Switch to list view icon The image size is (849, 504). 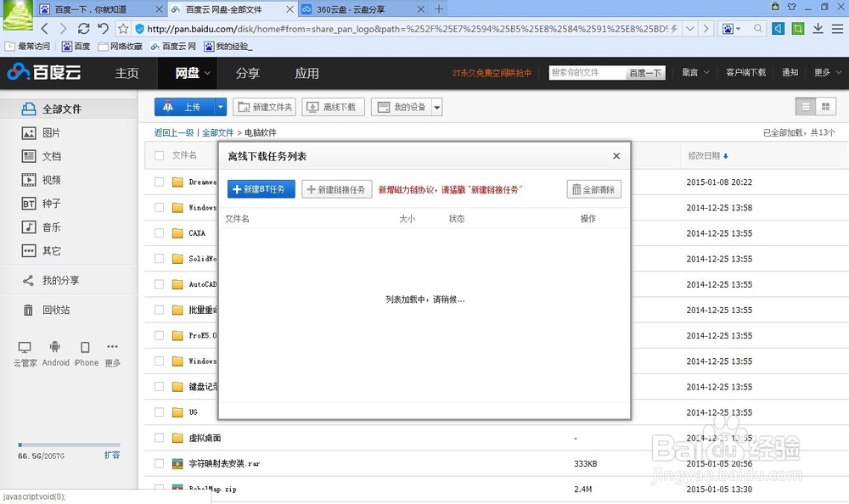[x=805, y=107]
